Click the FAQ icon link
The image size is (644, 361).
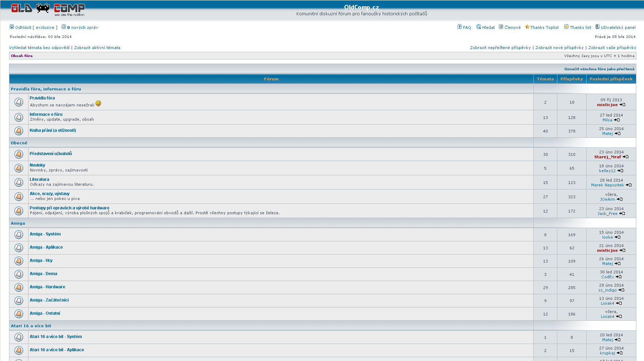(x=459, y=27)
